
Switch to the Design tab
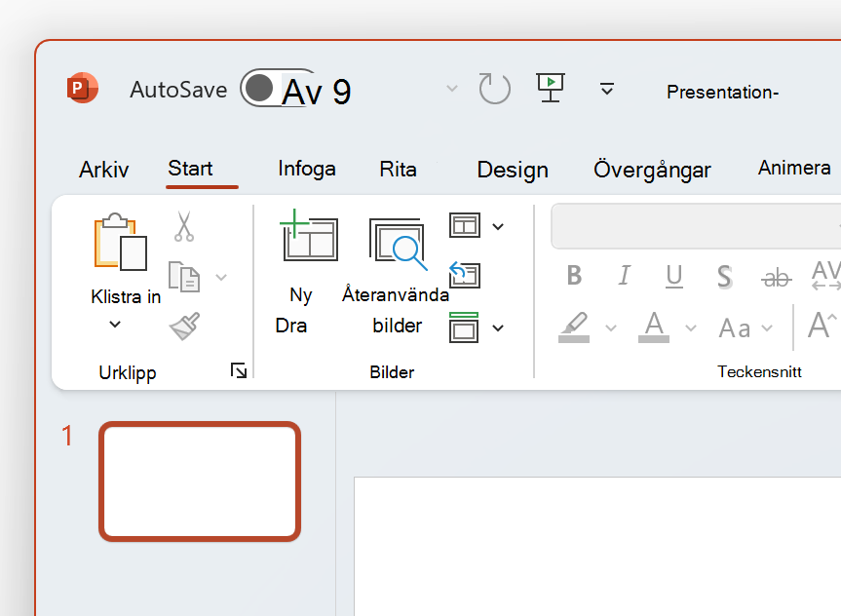pos(513,171)
